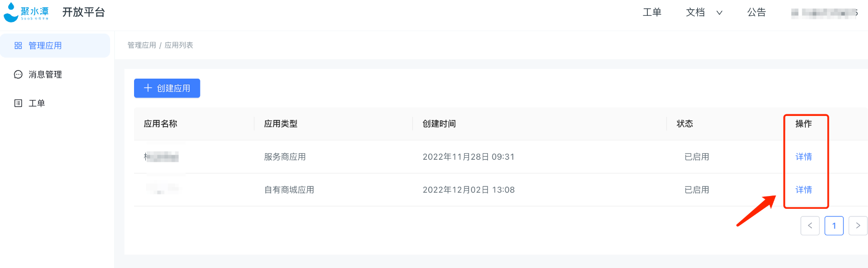Open 详情 for the 服务商应用 row

tap(803, 157)
